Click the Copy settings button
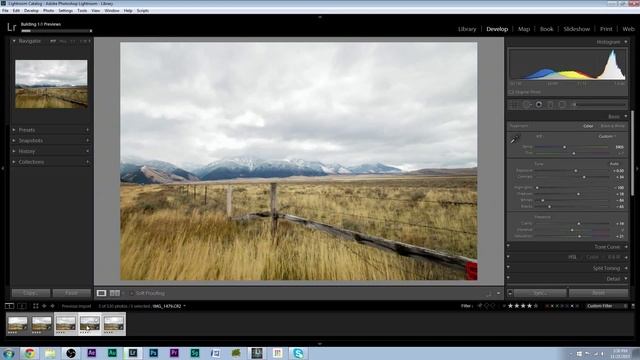Screen dimensions: 640x360 point(31,293)
